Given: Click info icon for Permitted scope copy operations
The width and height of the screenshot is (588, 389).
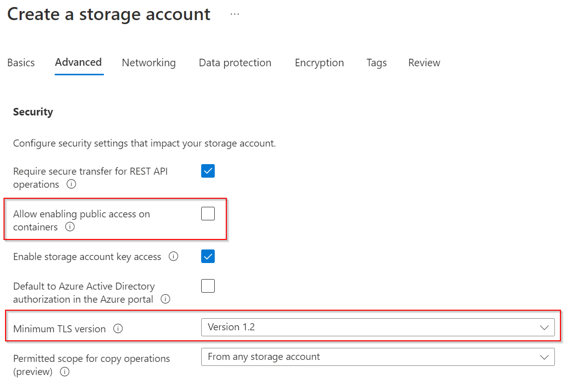Looking at the screenshot, I should (64, 372).
